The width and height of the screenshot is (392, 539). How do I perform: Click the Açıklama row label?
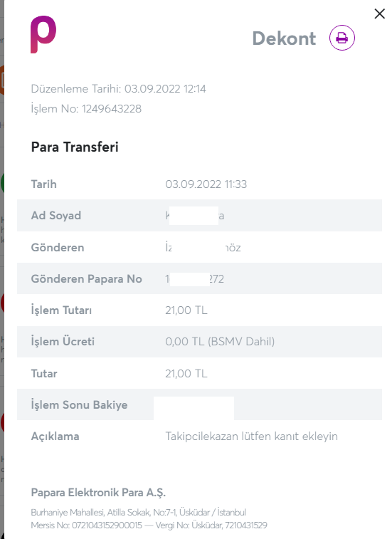55,436
